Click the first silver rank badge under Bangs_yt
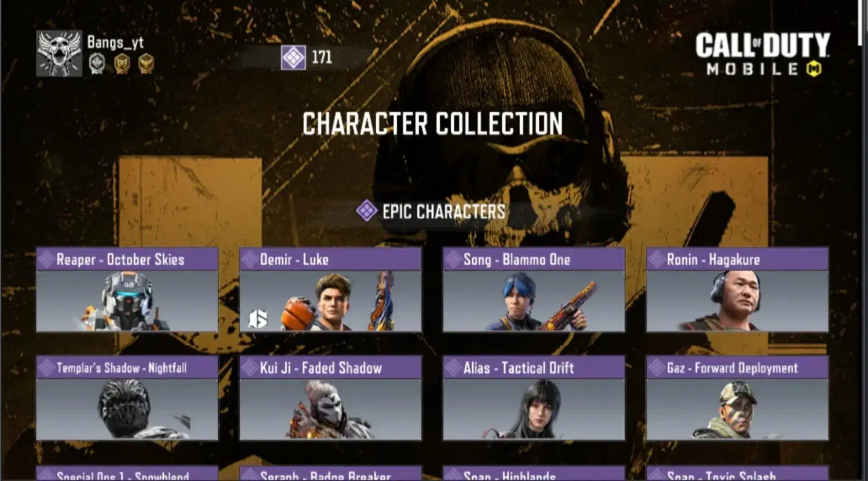The height and width of the screenshot is (481, 868). click(97, 64)
